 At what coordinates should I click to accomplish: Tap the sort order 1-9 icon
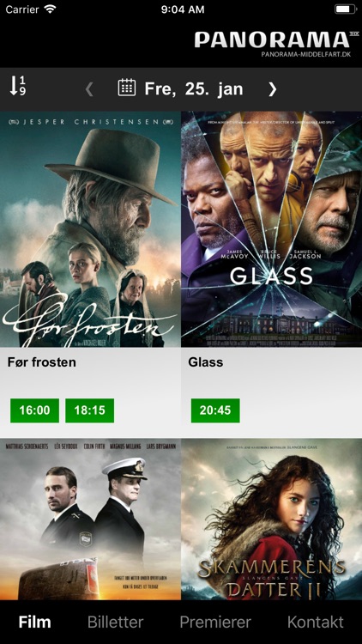pos(17,86)
